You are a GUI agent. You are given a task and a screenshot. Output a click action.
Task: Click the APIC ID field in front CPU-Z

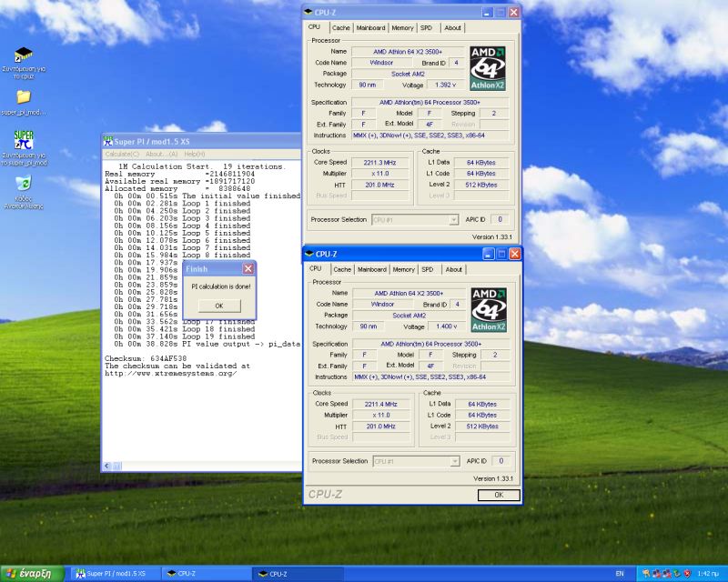501,461
